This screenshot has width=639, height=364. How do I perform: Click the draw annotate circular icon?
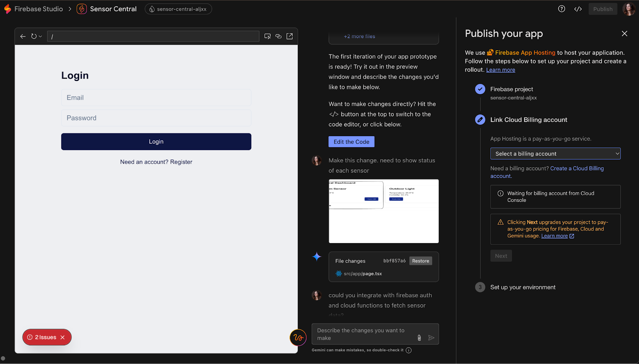pos(298,338)
